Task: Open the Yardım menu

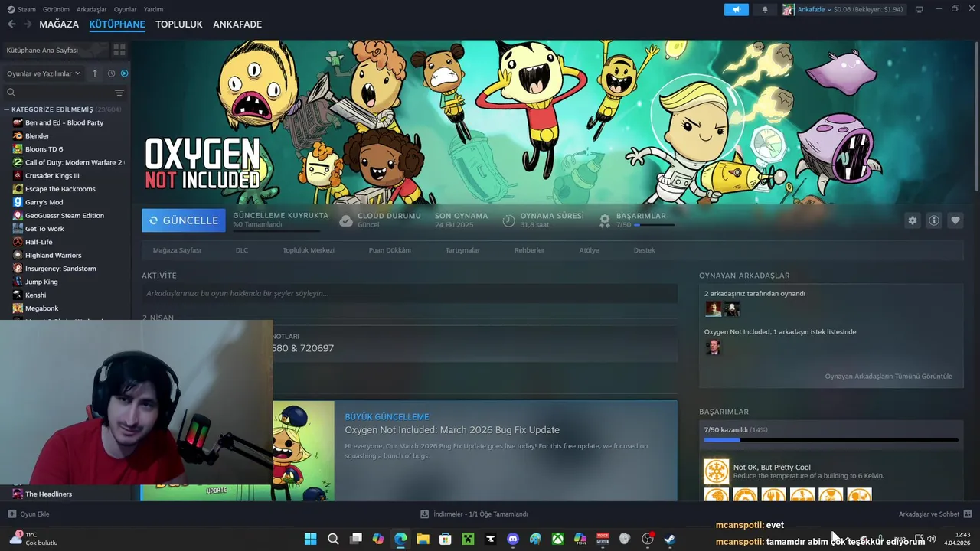Action: (x=153, y=9)
